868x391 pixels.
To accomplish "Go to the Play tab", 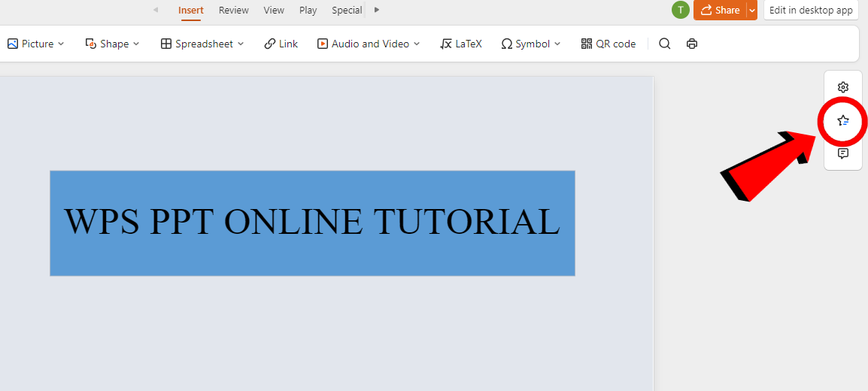I will tap(308, 10).
